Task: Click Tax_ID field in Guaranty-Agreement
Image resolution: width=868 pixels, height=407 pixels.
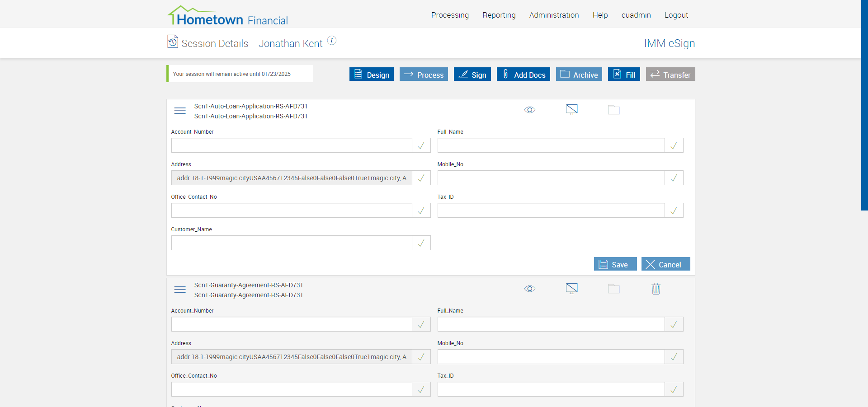Action: (551, 389)
